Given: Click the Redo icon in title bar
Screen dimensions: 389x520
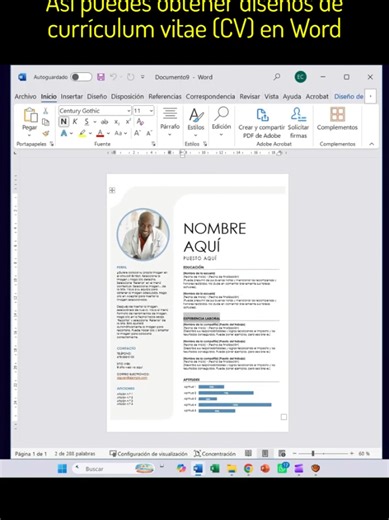Looking at the screenshot, I should tap(130, 77).
